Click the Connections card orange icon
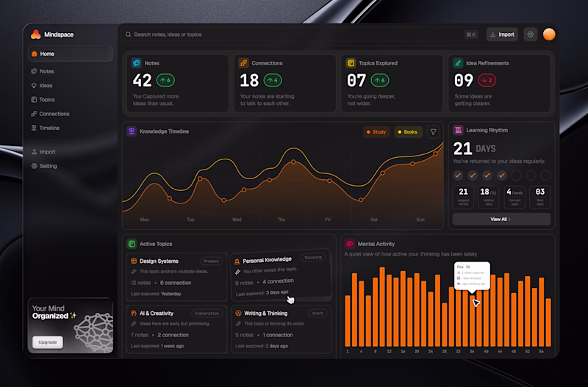Image resolution: width=588 pixels, height=387 pixels. pyautogui.click(x=243, y=63)
